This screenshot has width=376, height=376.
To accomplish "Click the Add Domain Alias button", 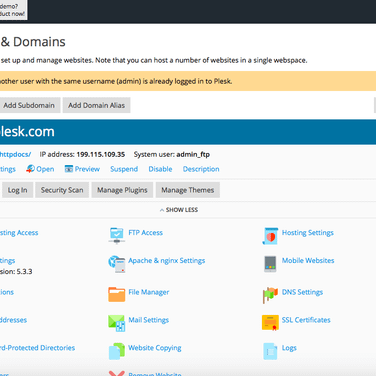I will (x=96, y=105).
